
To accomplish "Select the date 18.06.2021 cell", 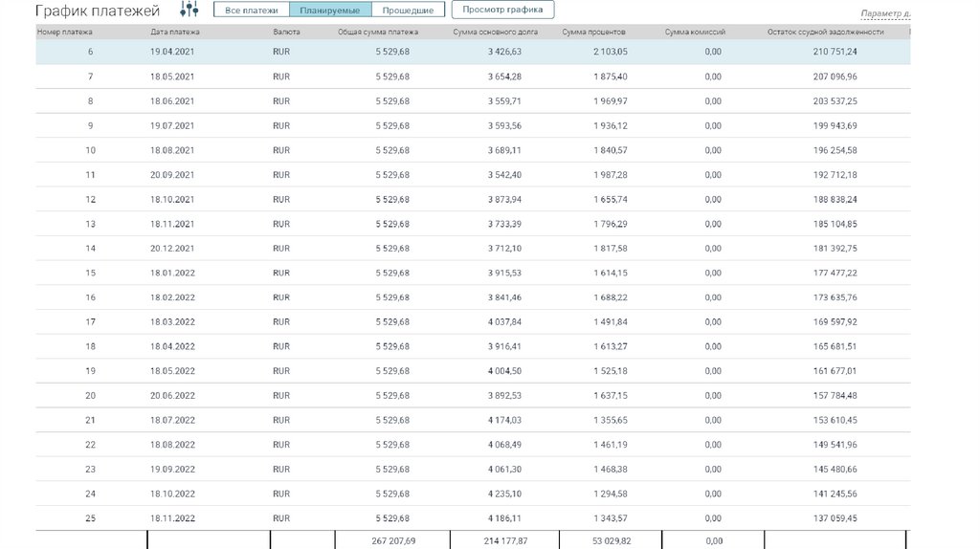I will tap(172, 101).
